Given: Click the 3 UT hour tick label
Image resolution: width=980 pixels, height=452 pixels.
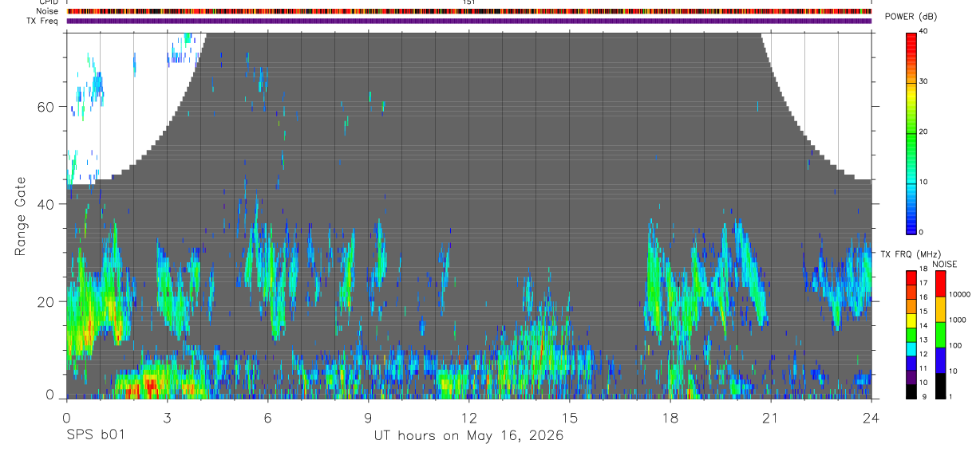Looking at the screenshot, I should click(167, 417).
